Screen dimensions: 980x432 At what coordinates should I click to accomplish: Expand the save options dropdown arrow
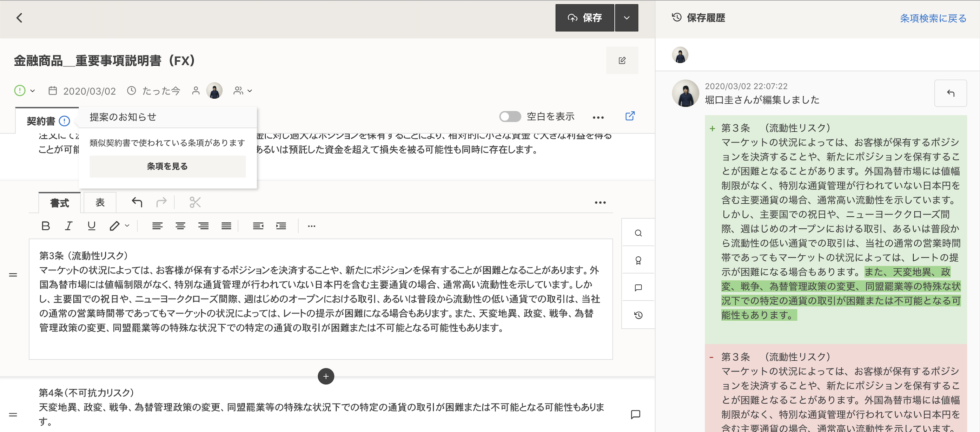tap(627, 18)
